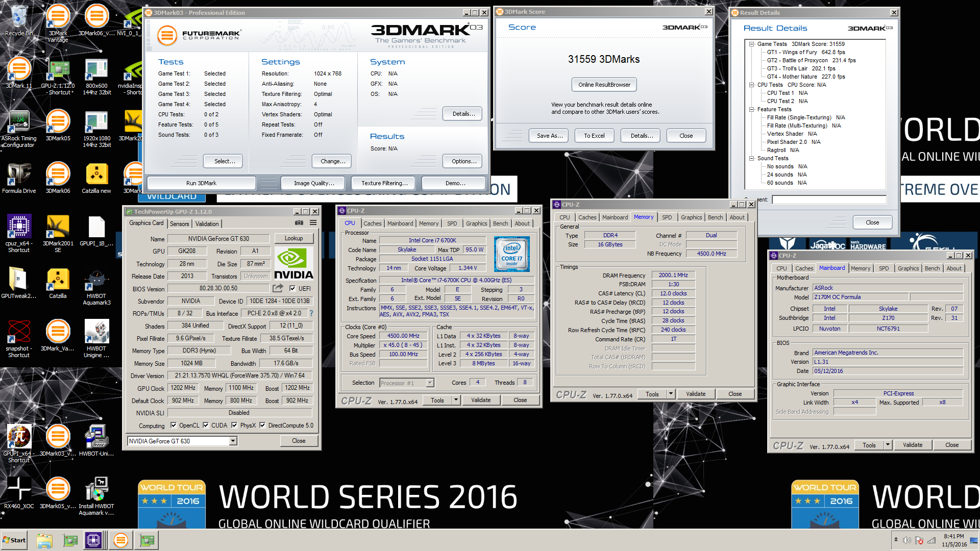Screen dimensions: 980x551
Task: Open the RX460_XOC desktop icon
Action: 19,493
